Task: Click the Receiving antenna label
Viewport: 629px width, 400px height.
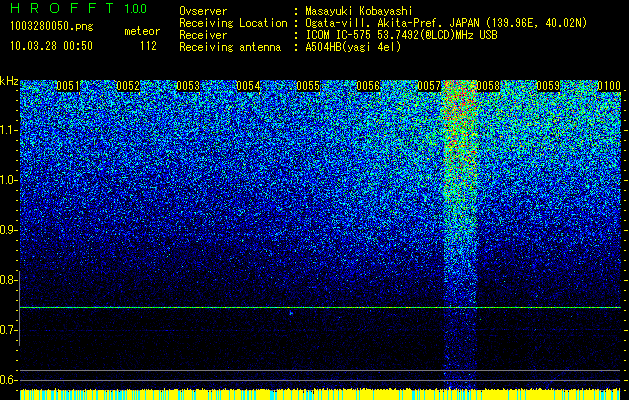Action: pyautogui.click(x=230, y=47)
